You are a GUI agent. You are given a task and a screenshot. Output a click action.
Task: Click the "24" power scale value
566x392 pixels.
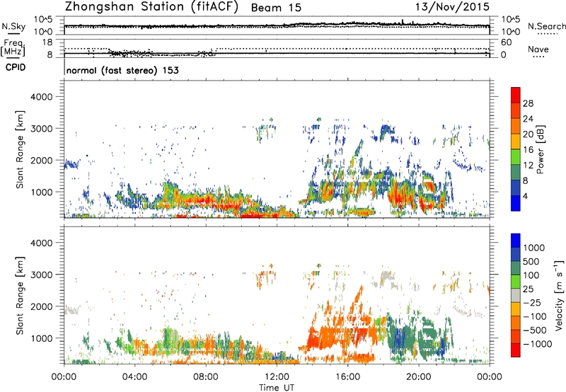pos(528,119)
